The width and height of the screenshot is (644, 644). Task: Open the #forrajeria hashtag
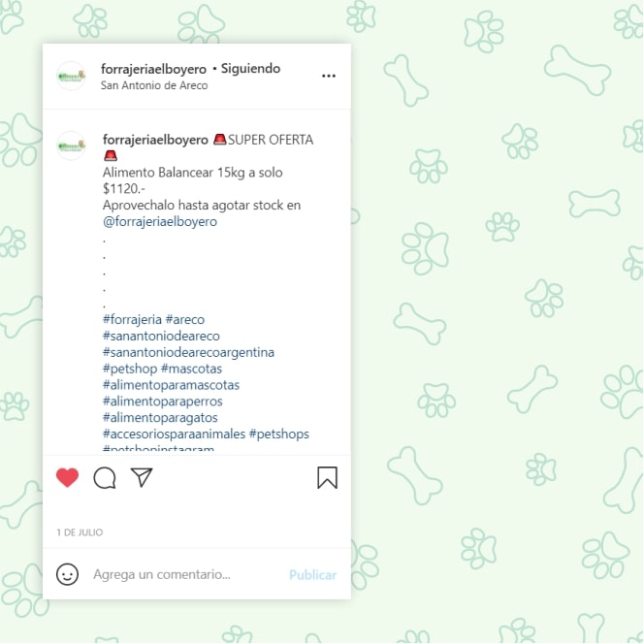pyautogui.click(x=132, y=319)
